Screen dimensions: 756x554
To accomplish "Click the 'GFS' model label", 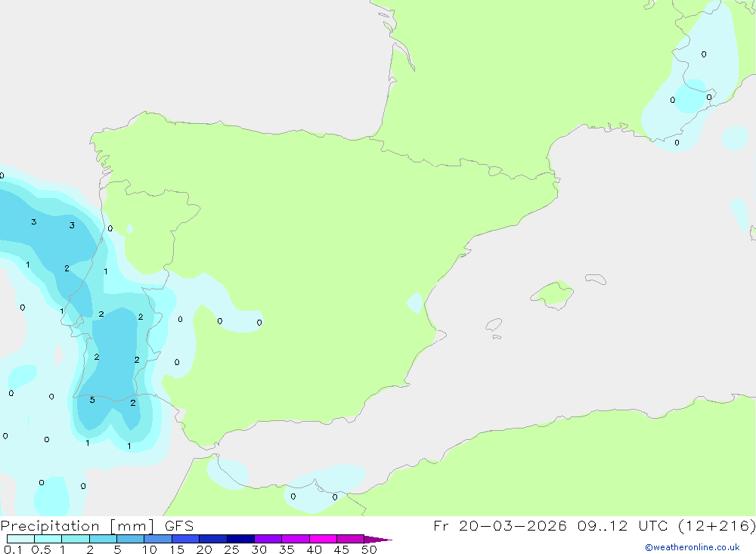I will click(x=179, y=526).
